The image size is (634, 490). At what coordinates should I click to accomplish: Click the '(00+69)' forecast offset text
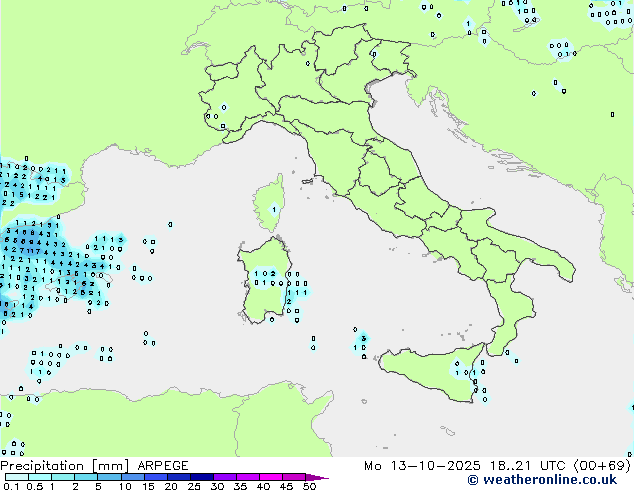(x=602, y=466)
